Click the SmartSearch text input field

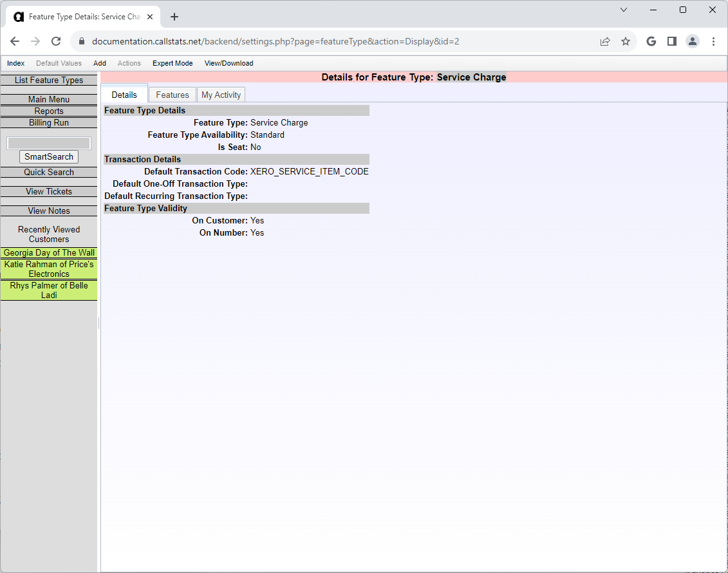click(49, 143)
